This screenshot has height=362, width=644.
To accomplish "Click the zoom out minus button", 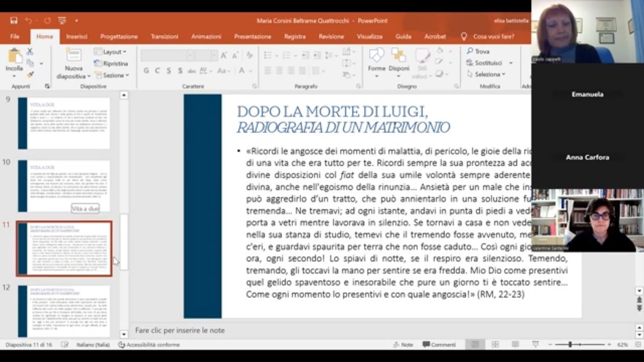I will [550, 345].
